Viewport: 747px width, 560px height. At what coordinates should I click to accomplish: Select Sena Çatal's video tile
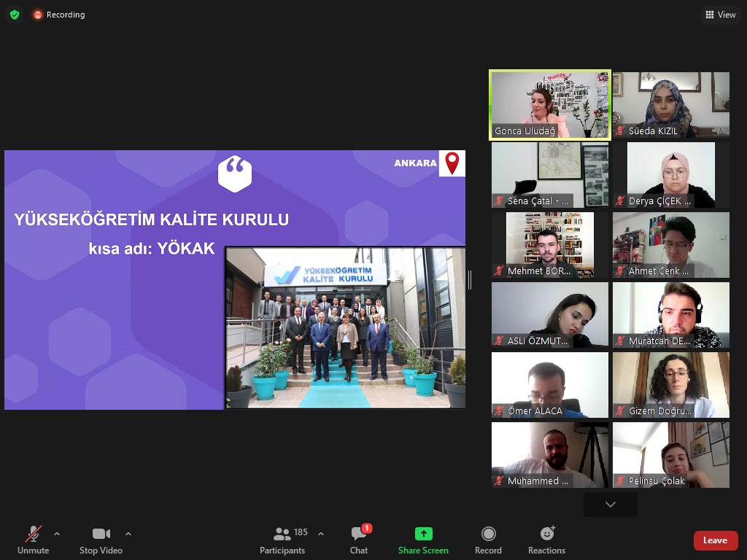coord(550,175)
